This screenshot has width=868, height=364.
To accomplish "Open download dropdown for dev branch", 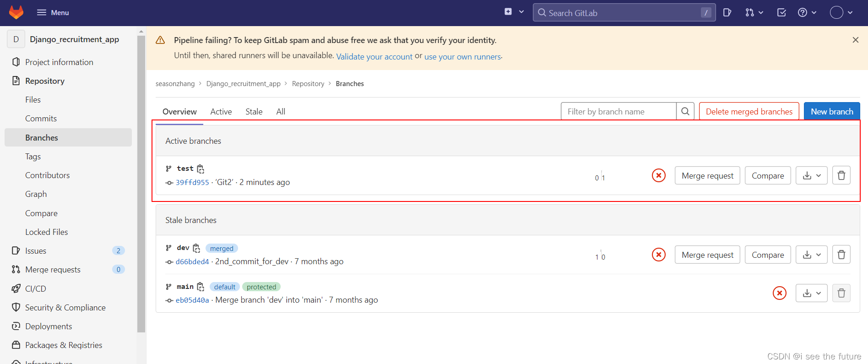I will [812, 255].
